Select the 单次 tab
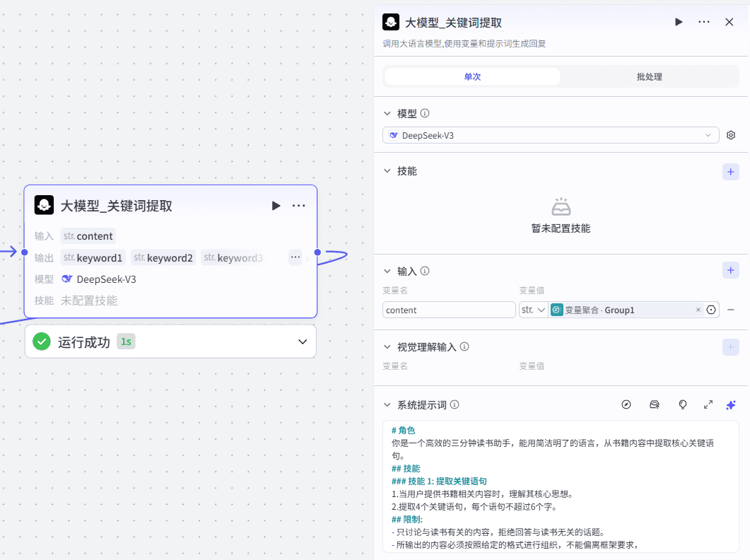This screenshot has width=750, height=560. coord(472,76)
